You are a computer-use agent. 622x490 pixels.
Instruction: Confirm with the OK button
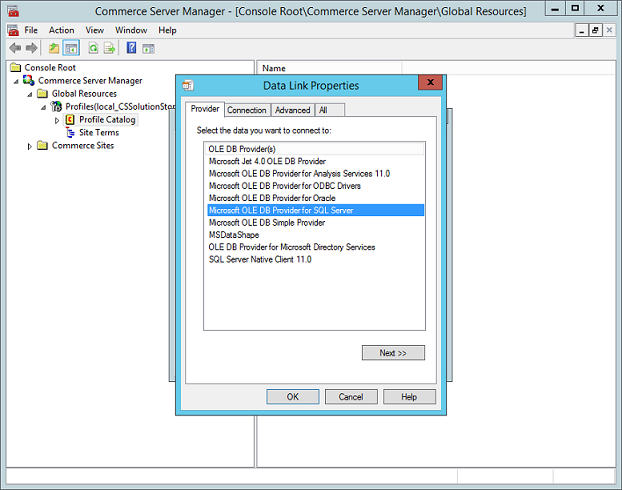(x=293, y=397)
